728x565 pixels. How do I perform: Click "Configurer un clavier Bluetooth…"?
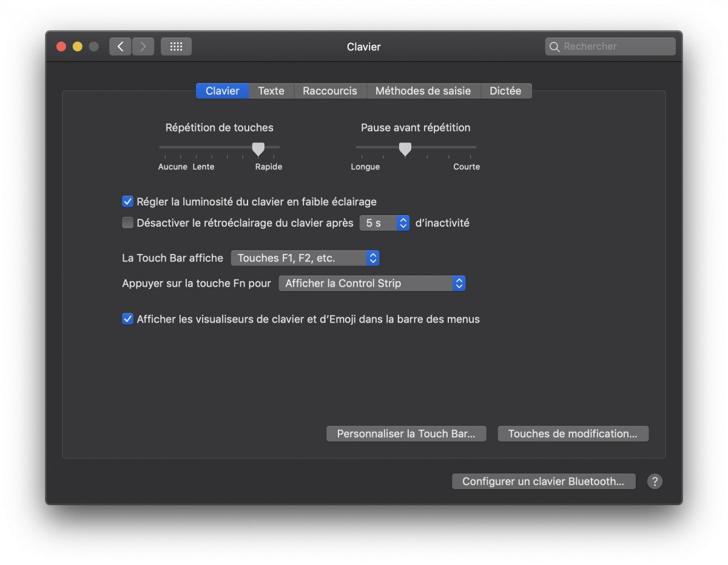point(544,481)
